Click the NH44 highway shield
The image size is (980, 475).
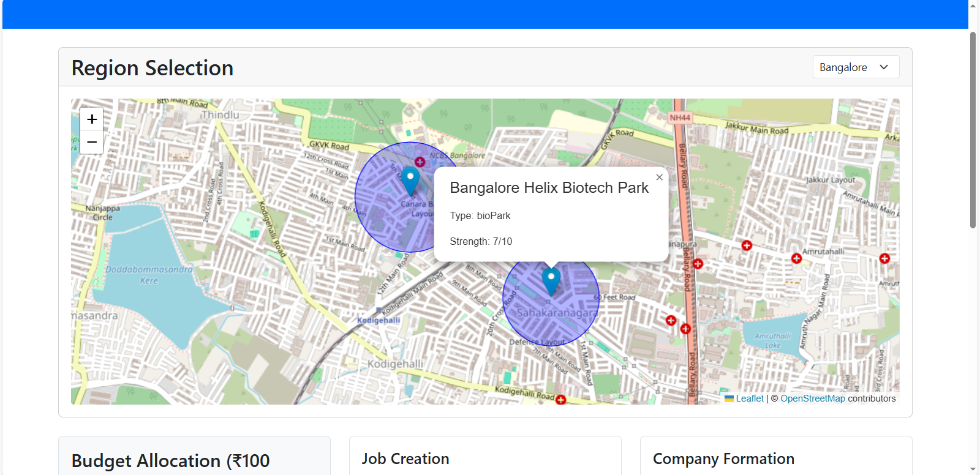click(x=680, y=118)
